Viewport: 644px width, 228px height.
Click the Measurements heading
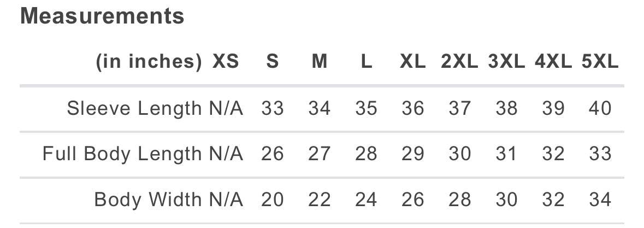click(x=102, y=16)
